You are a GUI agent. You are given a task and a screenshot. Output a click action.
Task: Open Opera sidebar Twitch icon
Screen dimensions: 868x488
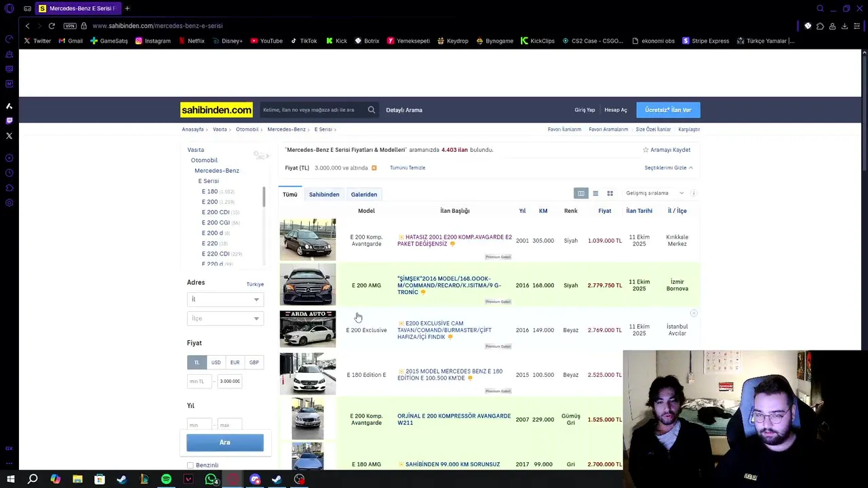(9, 121)
